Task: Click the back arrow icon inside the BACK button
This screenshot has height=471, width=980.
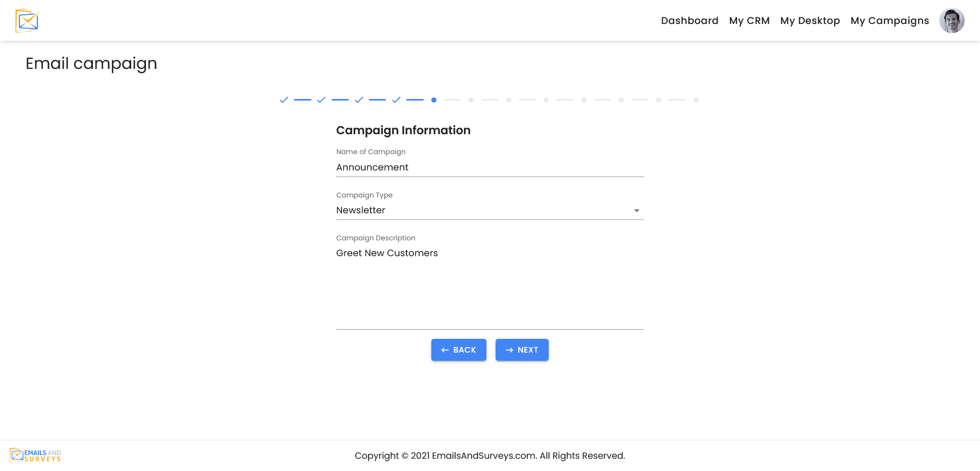Action: tap(445, 350)
